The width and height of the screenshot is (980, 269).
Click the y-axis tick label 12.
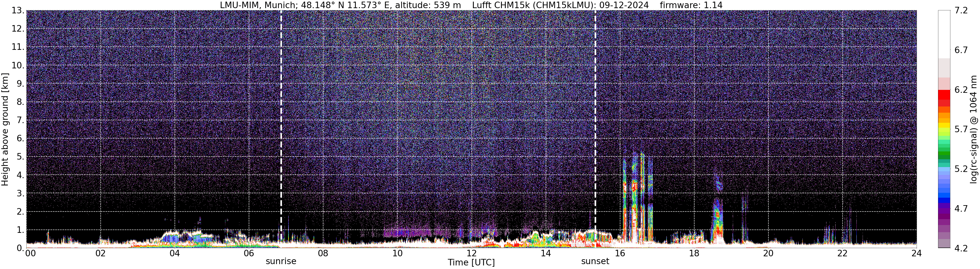[x=18, y=29]
